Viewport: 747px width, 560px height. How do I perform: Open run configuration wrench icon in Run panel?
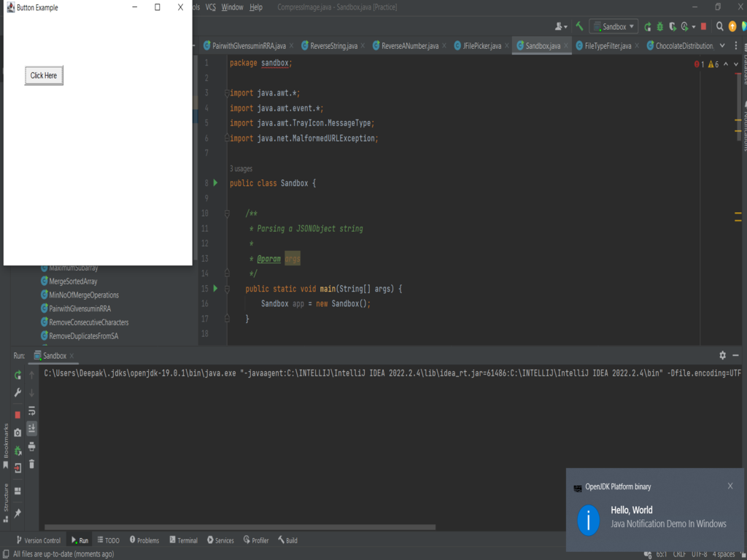[18, 393]
